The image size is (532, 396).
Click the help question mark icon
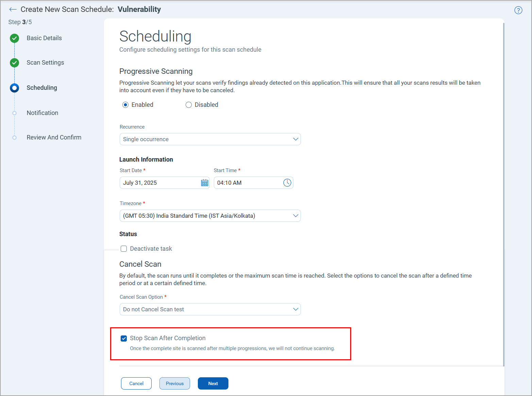pyautogui.click(x=518, y=10)
